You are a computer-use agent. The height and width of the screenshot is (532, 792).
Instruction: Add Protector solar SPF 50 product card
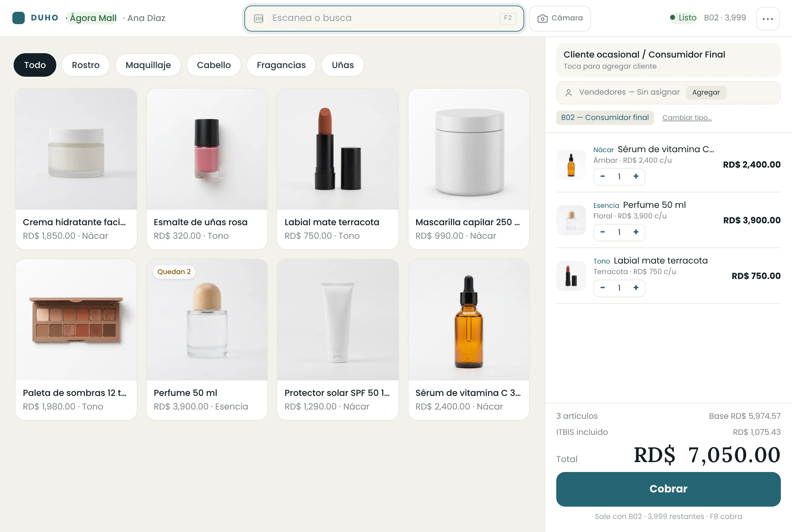[x=338, y=339]
